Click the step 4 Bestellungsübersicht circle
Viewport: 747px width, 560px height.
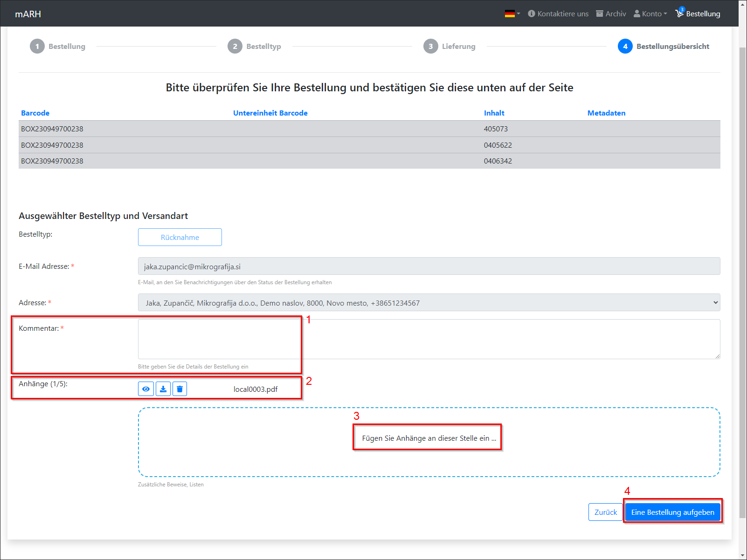(x=625, y=46)
